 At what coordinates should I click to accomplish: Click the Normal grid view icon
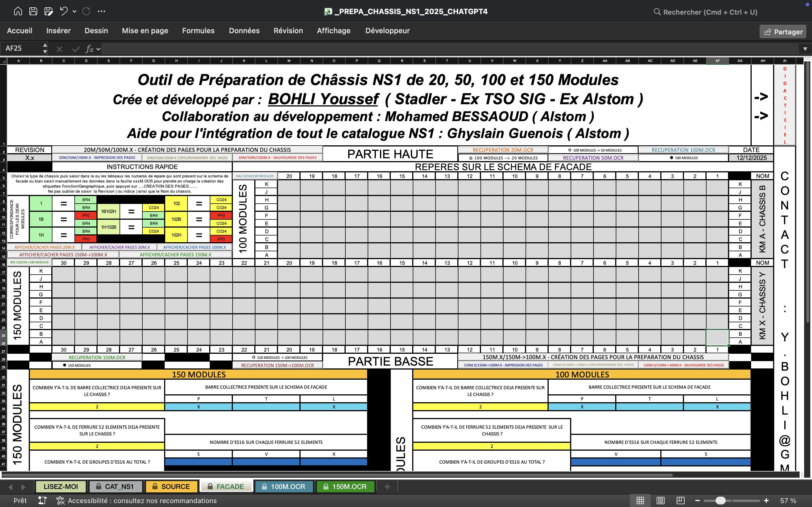640,501
